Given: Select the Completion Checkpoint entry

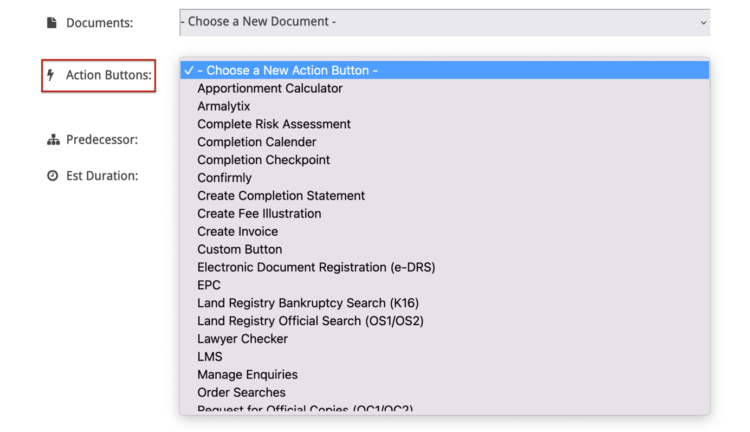Looking at the screenshot, I should tap(263, 160).
